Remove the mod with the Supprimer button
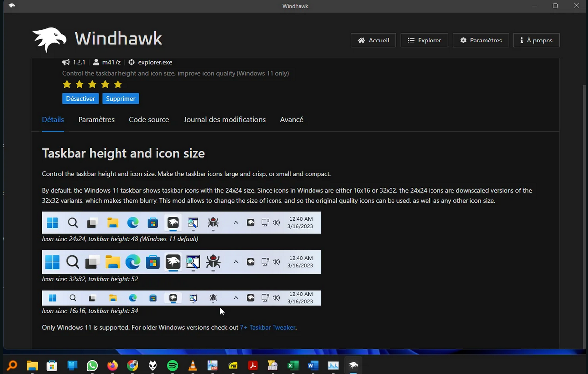The width and height of the screenshot is (588, 374). coord(120,99)
